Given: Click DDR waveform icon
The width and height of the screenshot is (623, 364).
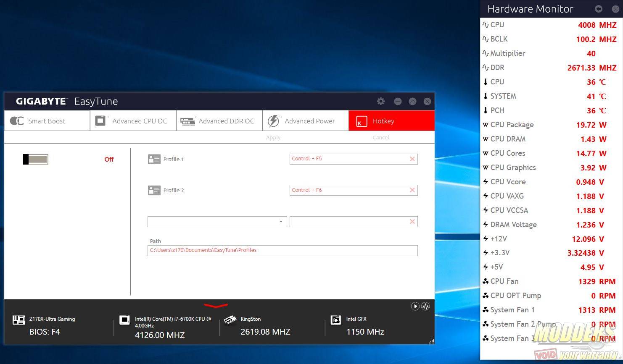Looking at the screenshot, I should pos(486,68).
